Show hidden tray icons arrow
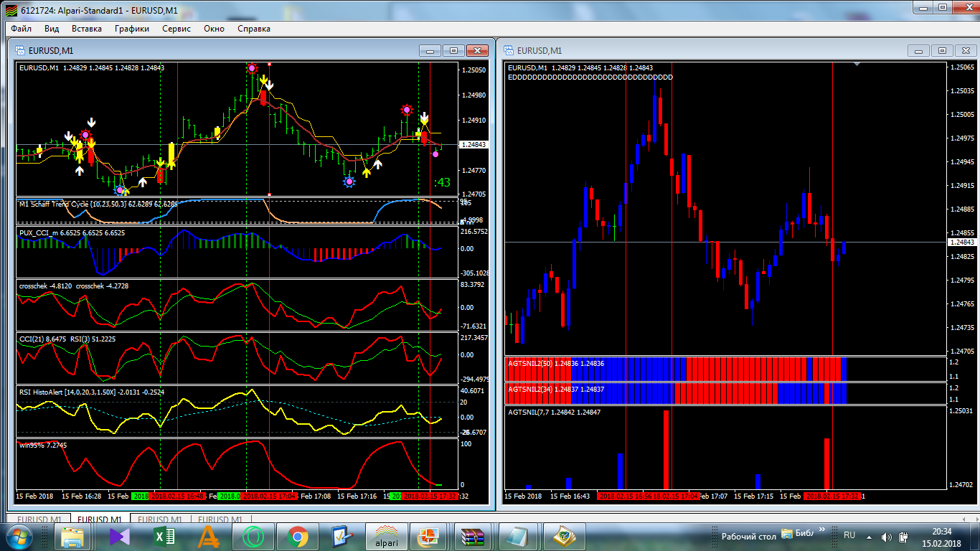The height and width of the screenshot is (551, 980). [870, 536]
